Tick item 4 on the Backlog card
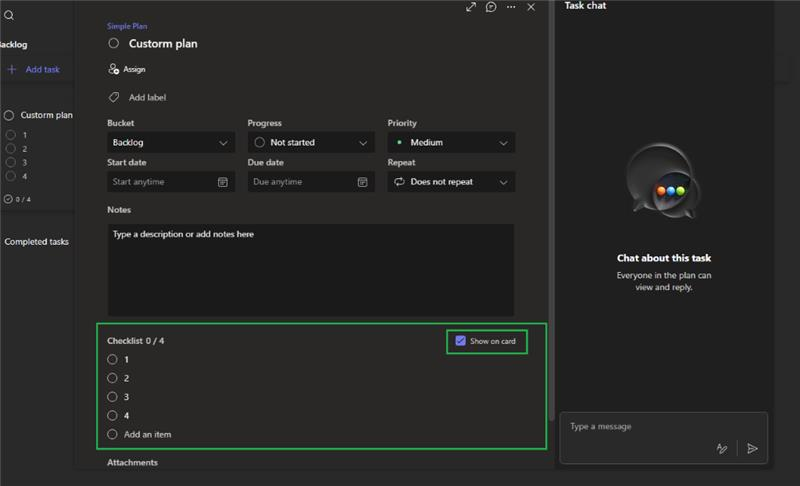 pos(11,176)
